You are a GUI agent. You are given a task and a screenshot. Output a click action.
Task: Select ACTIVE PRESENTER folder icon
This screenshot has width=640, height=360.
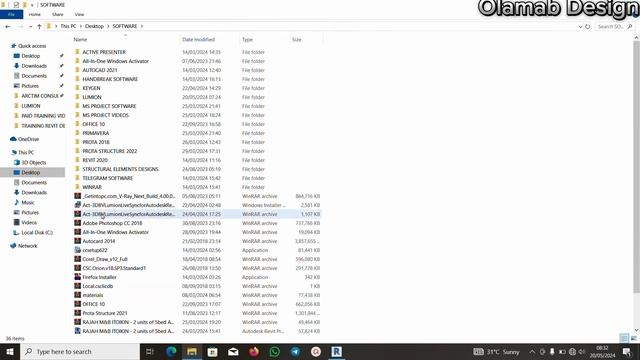(78, 52)
